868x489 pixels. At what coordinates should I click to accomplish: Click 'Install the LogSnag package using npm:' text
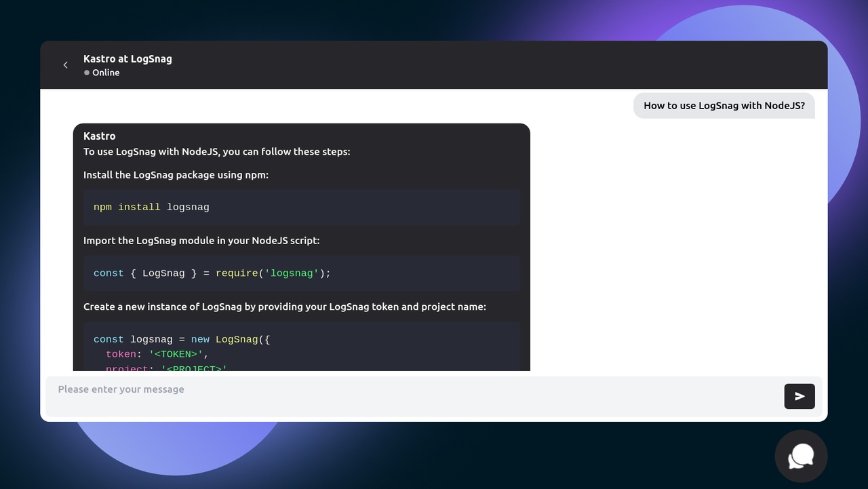tap(176, 175)
